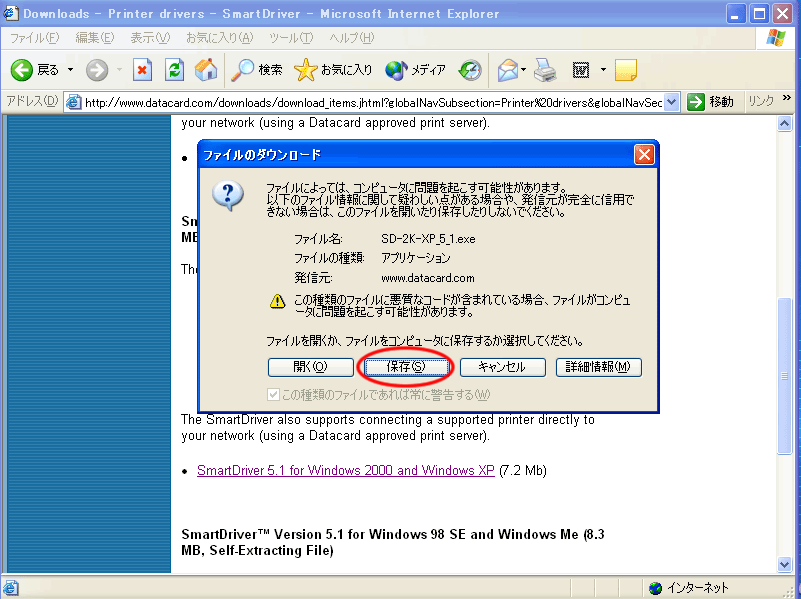Expand the address bar dropdown

point(672,103)
